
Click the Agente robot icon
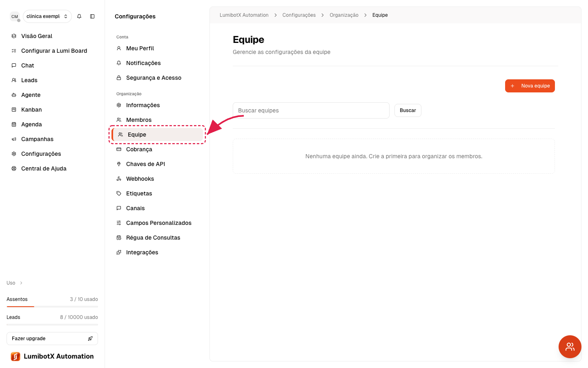(14, 95)
